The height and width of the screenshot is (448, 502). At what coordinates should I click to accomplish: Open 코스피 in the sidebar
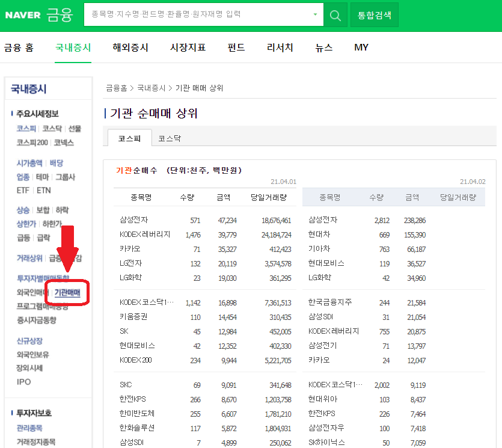pos(26,129)
